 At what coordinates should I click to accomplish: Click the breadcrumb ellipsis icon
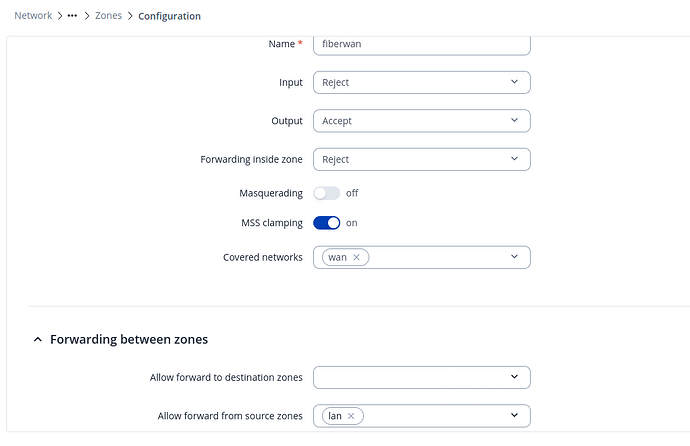click(x=72, y=16)
